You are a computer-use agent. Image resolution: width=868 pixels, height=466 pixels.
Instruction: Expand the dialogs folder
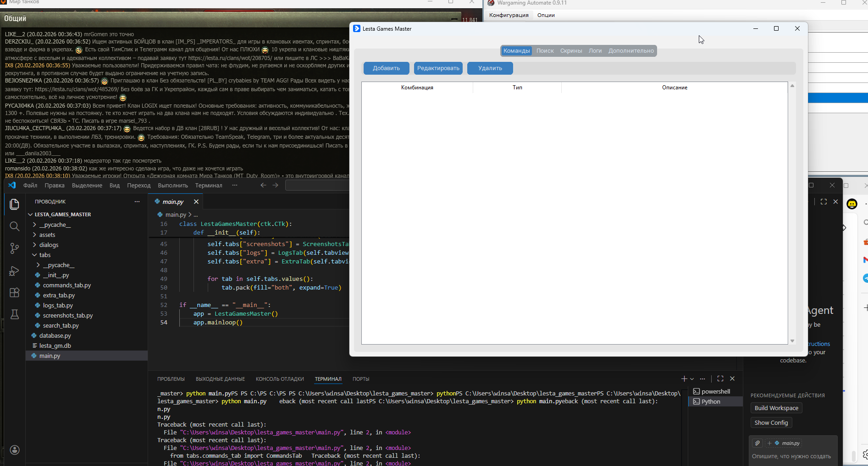click(49, 245)
